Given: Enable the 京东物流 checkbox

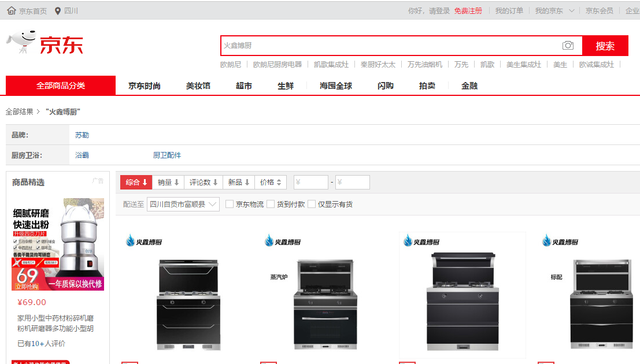Looking at the screenshot, I should [230, 204].
